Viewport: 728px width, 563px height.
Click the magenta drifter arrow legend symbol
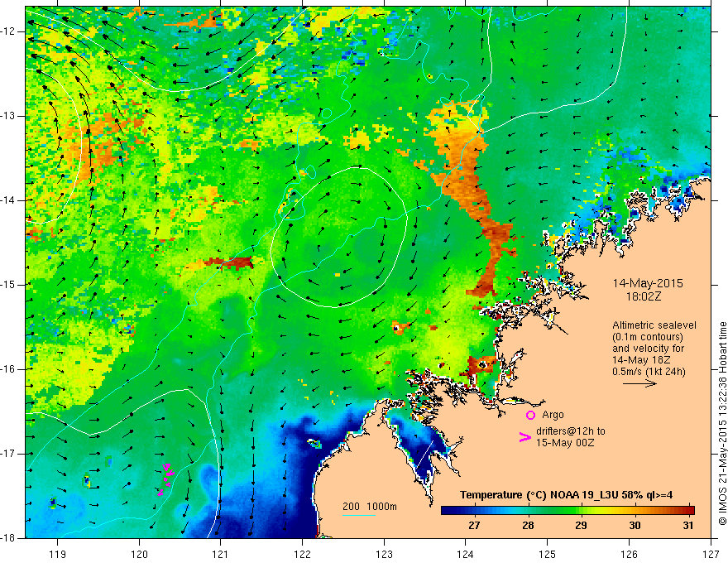coord(524,436)
